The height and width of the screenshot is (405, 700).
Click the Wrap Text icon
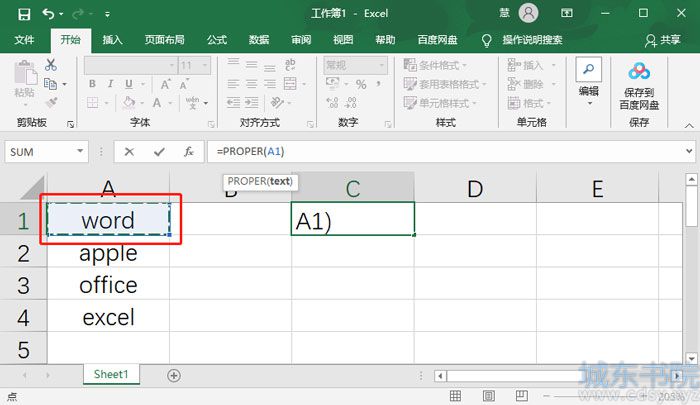[290, 65]
